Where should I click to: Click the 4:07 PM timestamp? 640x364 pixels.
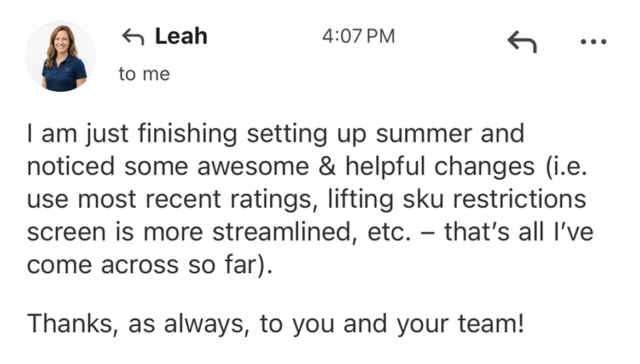point(359,36)
